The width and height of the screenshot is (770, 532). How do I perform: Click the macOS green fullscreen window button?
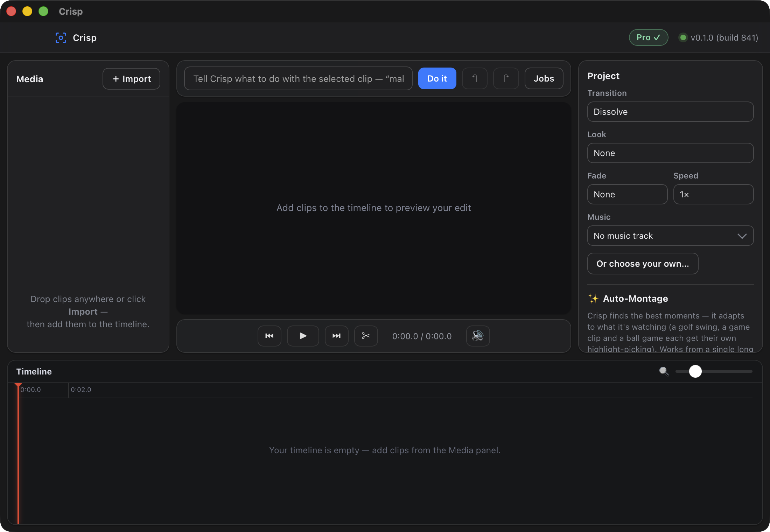point(43,11)
